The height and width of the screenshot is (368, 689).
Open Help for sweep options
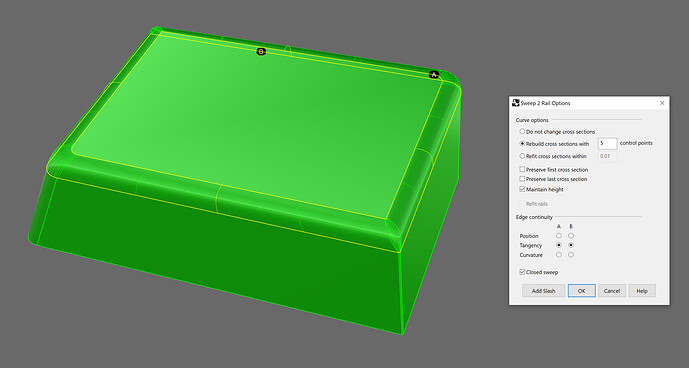pyautogui.click(x=642, y=291)
